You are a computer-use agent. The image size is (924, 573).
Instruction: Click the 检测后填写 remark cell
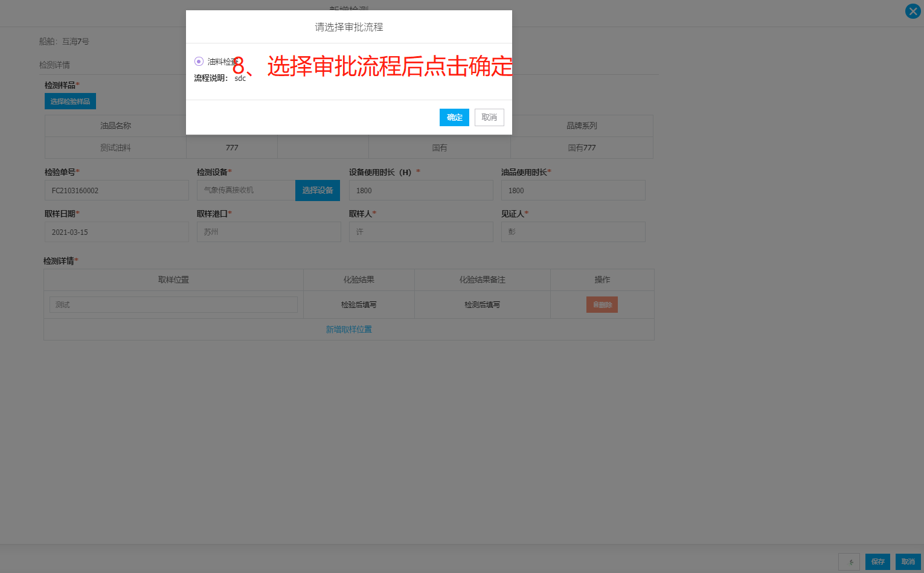(x=482, y=305)
